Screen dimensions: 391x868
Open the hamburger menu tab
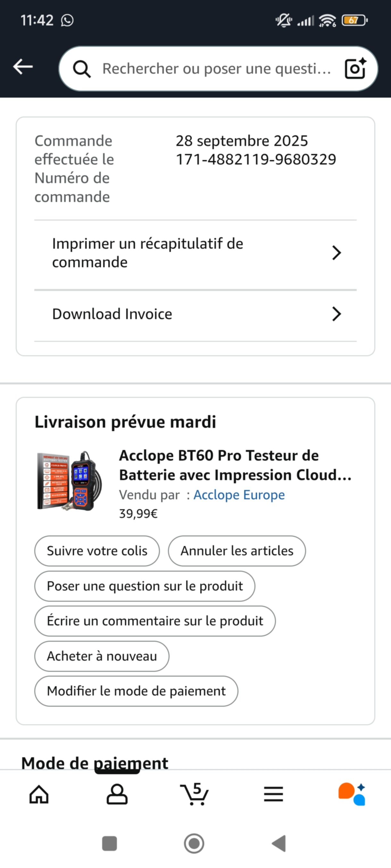click(273, 794)
